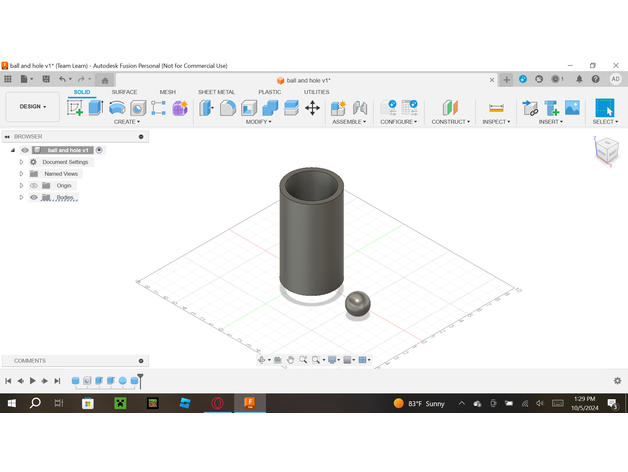Switch to the SHEET METAL tab
This screenshot has height=472, width=628.
[216, 92]
